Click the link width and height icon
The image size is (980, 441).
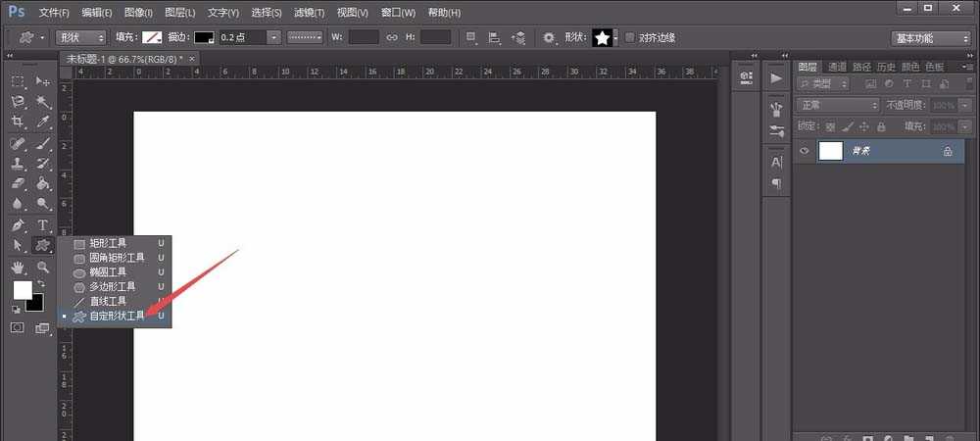[x=391, y=37]
